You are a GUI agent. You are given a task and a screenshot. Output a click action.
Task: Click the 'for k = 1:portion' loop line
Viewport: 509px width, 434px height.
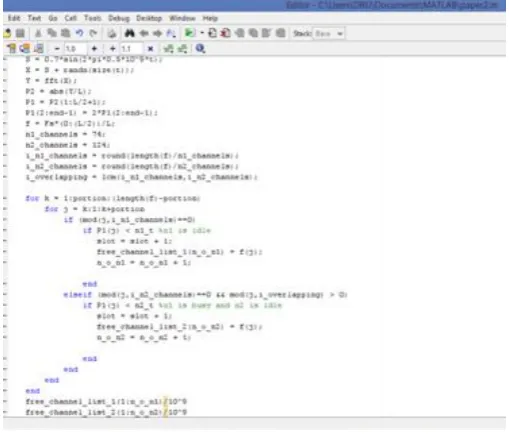coord(113,198)
